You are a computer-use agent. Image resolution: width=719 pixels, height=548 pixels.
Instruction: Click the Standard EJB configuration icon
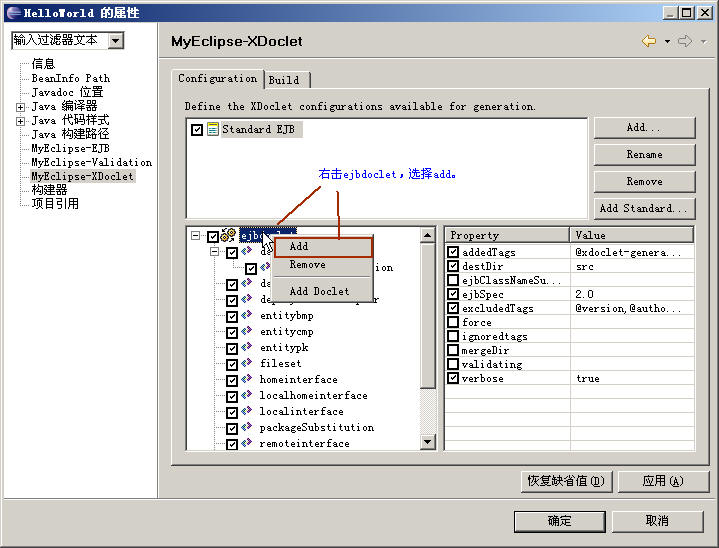pyautogui.click(x=213, y=129)
